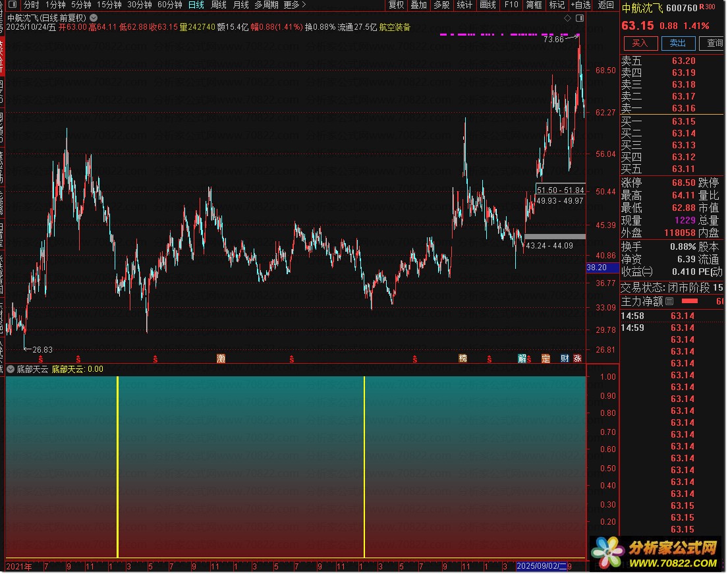Click the 榜 ranking marker icon

[462, 359]
